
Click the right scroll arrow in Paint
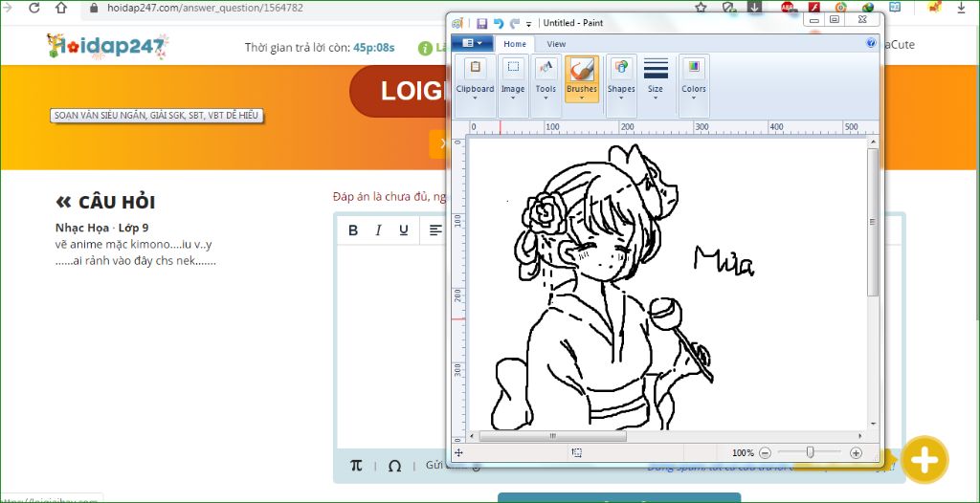tap(860, 435)
